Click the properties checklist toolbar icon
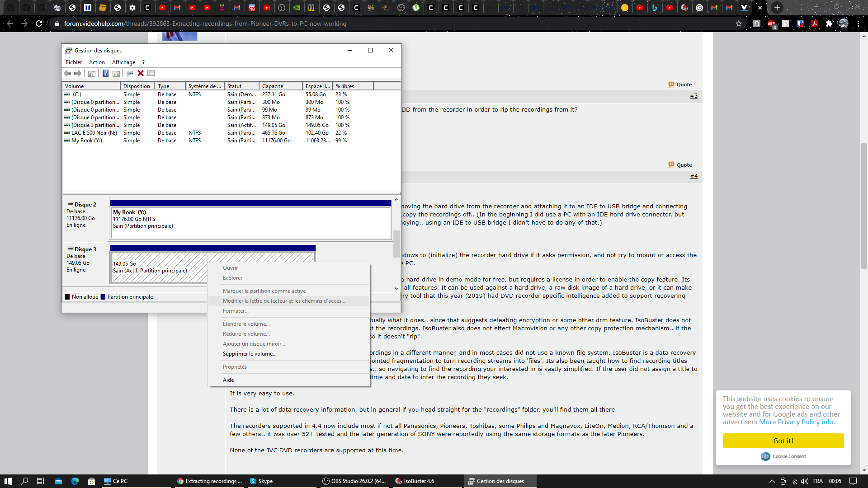Screen dimensions: 868x488 (x=151, y=73)
